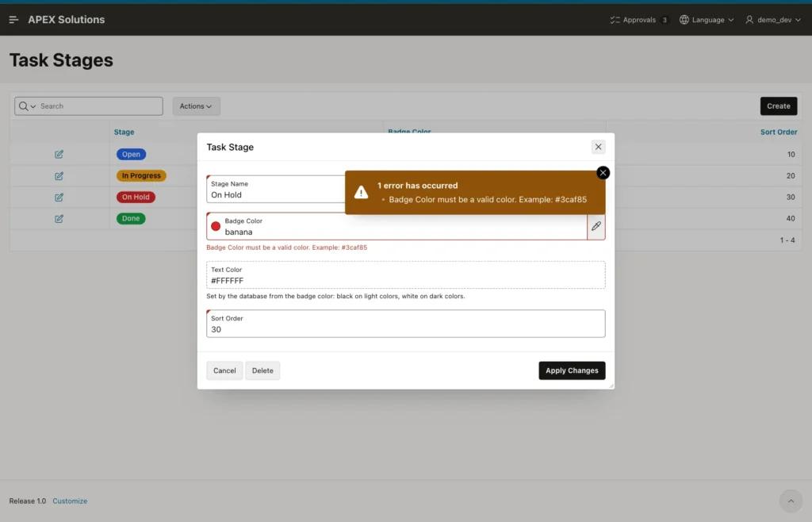
Task: Sort by the Sort Order column header
Action: pyautogui.click(x=779, y=132)
